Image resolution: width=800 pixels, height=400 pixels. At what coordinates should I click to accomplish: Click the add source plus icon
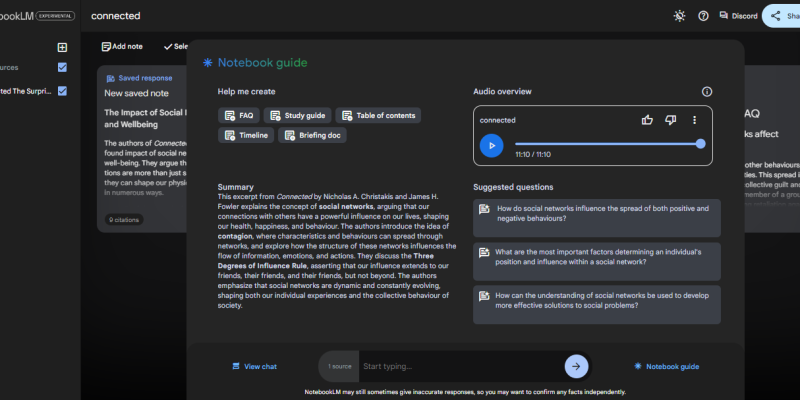(x=62, y=47)
